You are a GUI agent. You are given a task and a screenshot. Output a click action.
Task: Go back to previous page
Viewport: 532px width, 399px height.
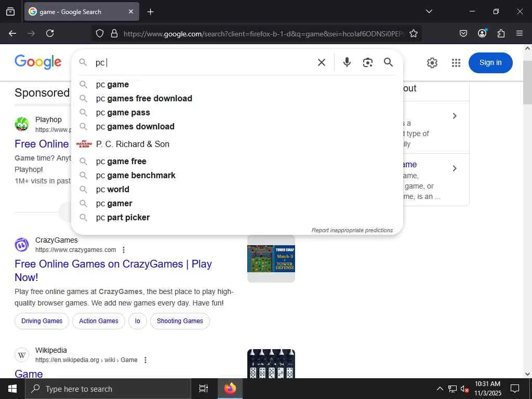pyautogui.click(x=12, y=33)
